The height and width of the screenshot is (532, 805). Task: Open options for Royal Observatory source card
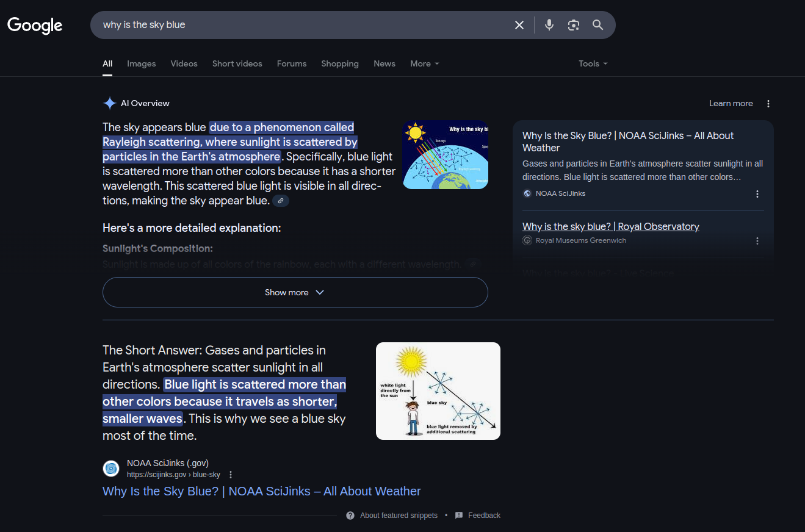point(757,241)
